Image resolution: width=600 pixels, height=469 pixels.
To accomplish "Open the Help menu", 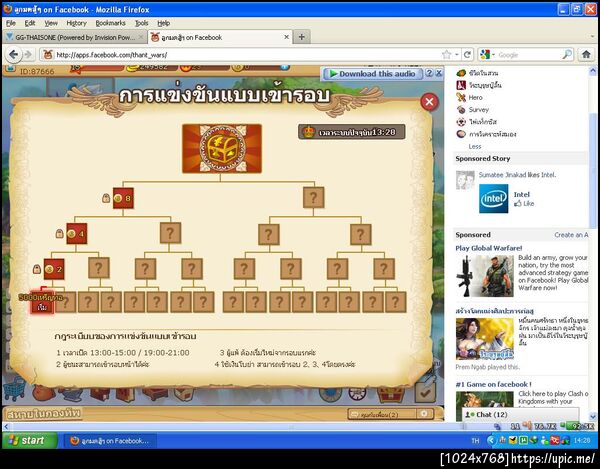I will coord(164,23).
